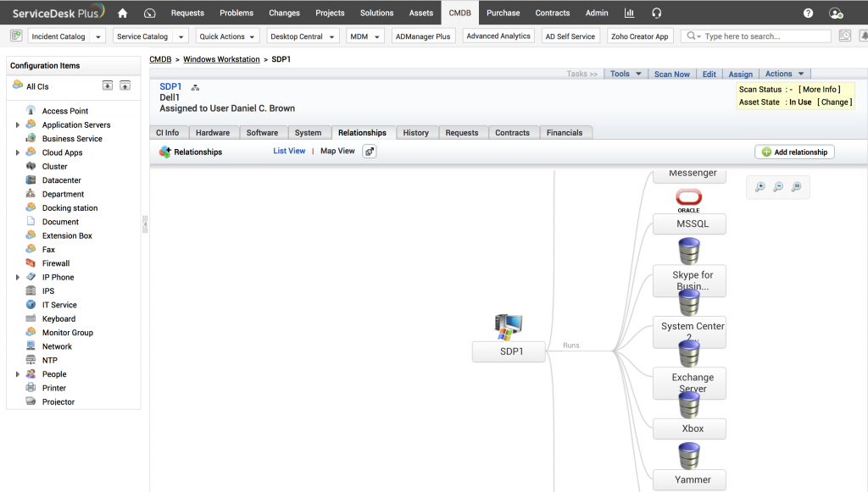The height and width of the screenshot is (492, 868).
Task: Select the Firewall item in CI tree
Action: coord(56,263)
